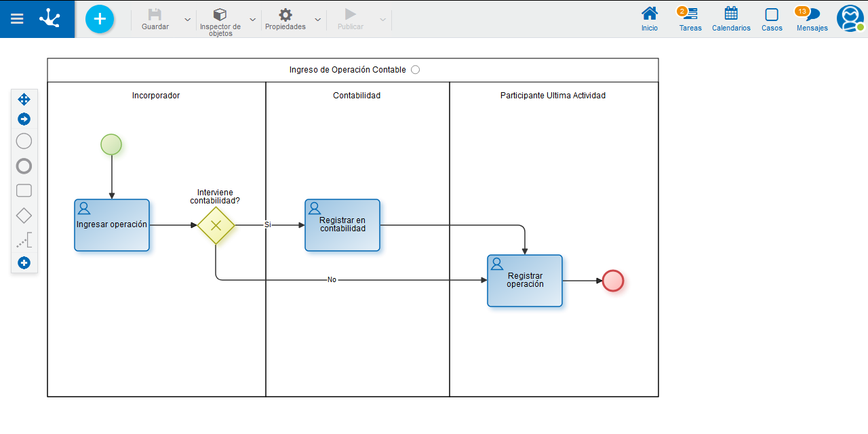Click the Tareas notification badge 2
The width and height of the screenshot is (868, 434).
(x=682, y=11)
